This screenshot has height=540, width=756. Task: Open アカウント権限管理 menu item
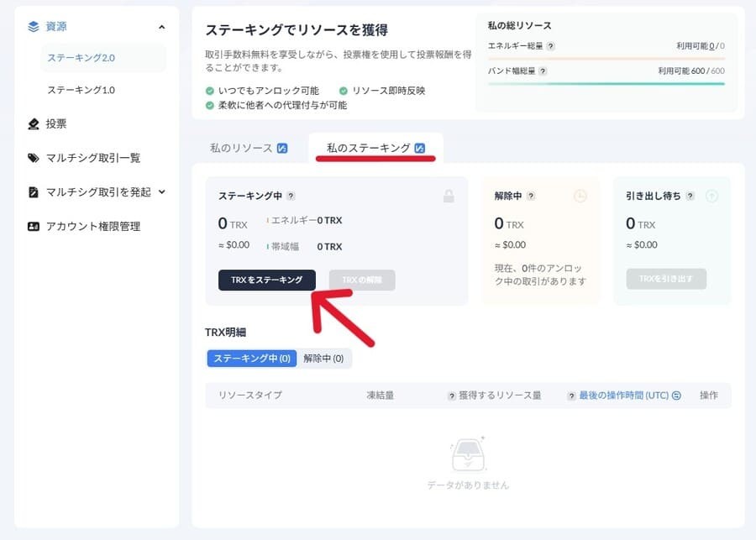point(93,226)
